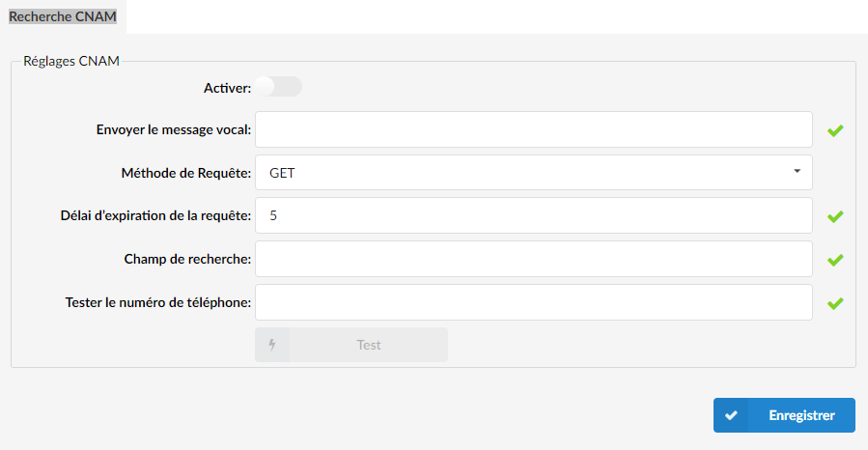Click the Méthode de Requête label
Viewport: 868px width, 450px height.
(x=186, y=173)
